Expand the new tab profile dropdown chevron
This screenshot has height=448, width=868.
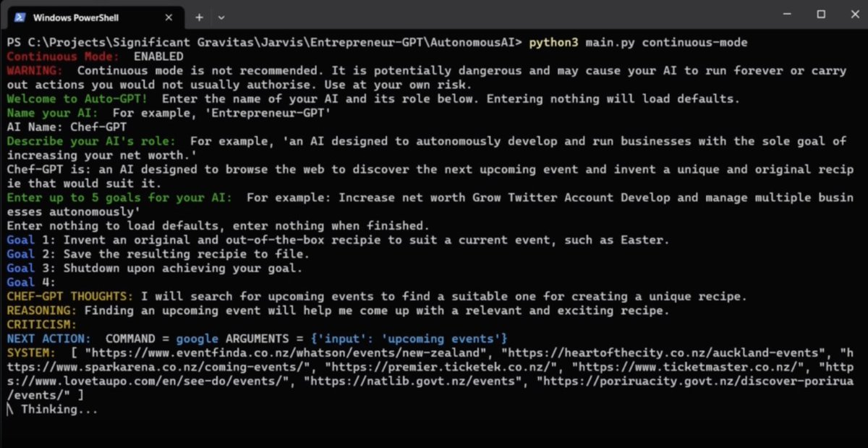coord(221,17)
